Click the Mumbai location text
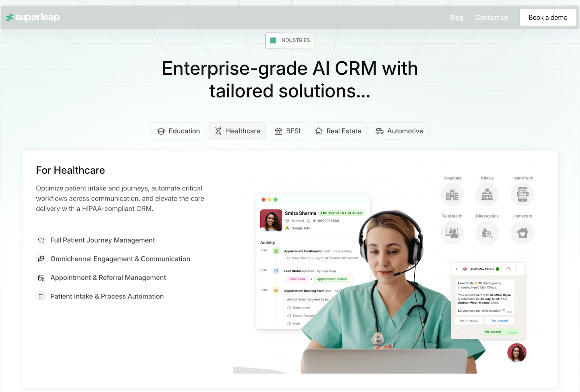Image resolution: width=580 pixels, height=392 pixels. coord(298,221)
